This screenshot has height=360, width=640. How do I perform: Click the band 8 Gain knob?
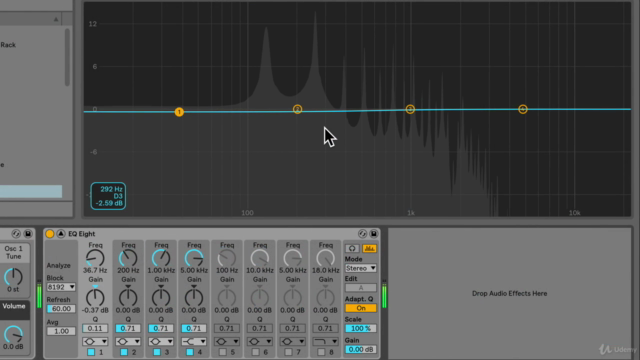[326, 298]
